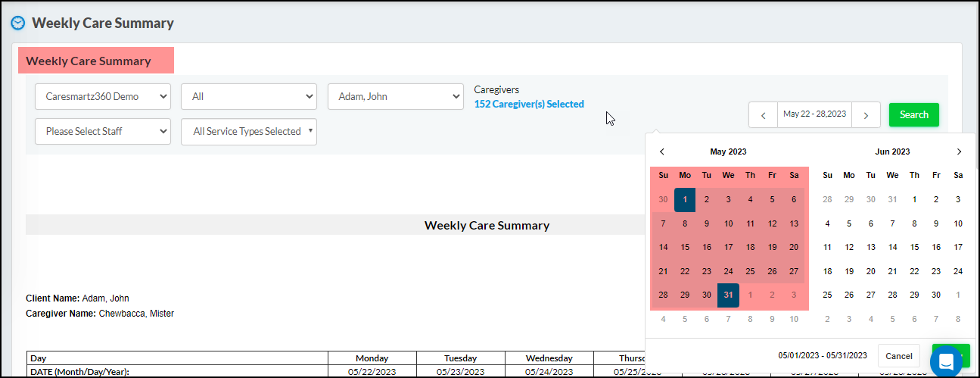Open the All filter dropdown

click(x=248, y=96)
